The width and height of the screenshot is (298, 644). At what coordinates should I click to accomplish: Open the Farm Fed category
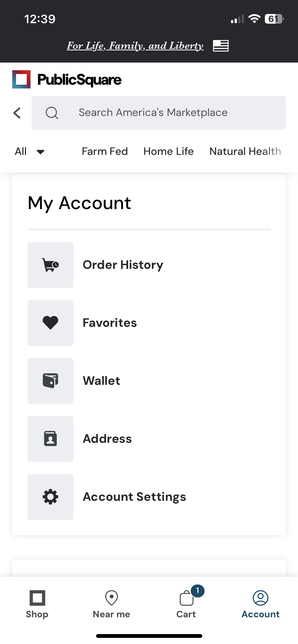[x=105, y=151]
